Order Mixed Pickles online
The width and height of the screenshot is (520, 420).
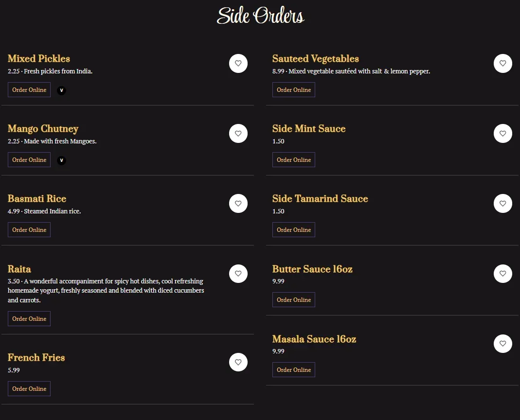[29, 90]
